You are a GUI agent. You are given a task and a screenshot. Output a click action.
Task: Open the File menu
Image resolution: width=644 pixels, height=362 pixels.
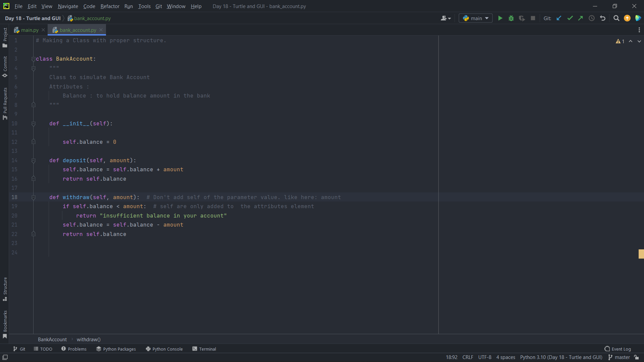(18, 6)
